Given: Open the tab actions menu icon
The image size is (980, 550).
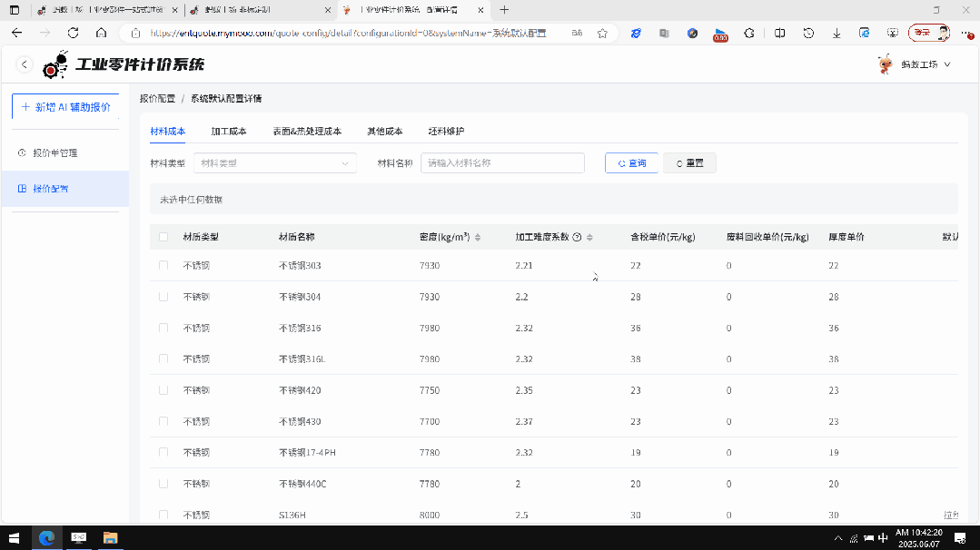Looking at the screenshot, I should [x=15, y=10].
